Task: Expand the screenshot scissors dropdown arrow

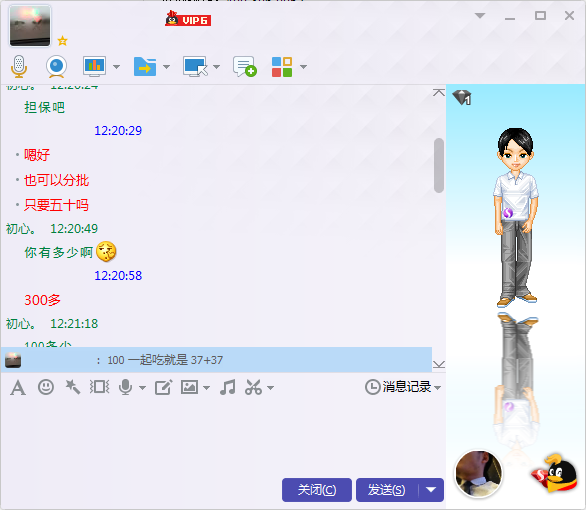Action: tap(271, 388)
